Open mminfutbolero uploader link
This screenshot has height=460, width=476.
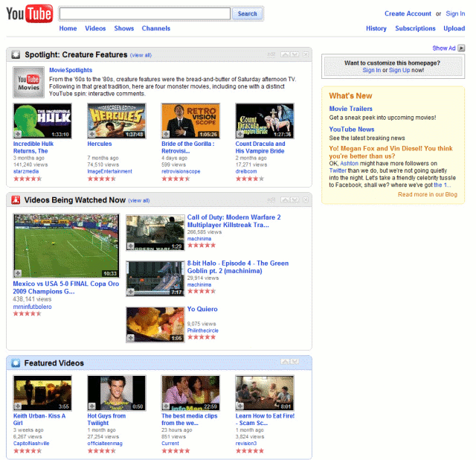(32, 307)
